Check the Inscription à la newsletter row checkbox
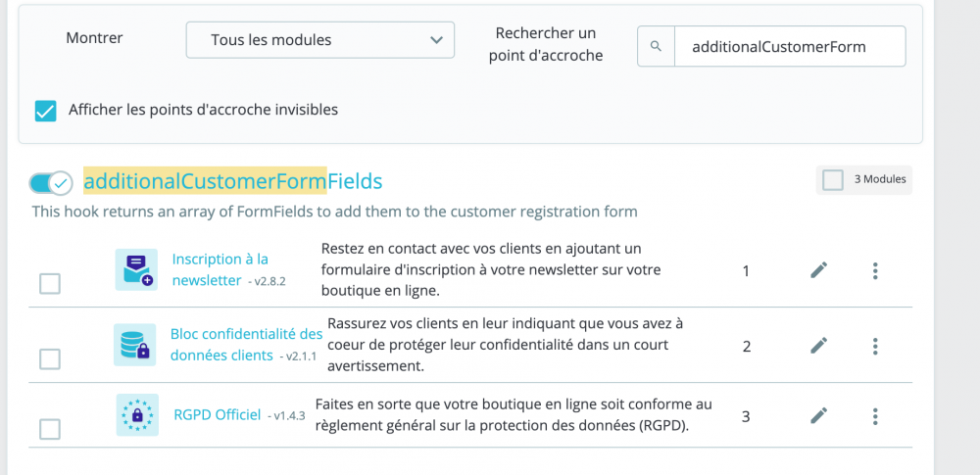980x475 pixels. pos(49,284)
